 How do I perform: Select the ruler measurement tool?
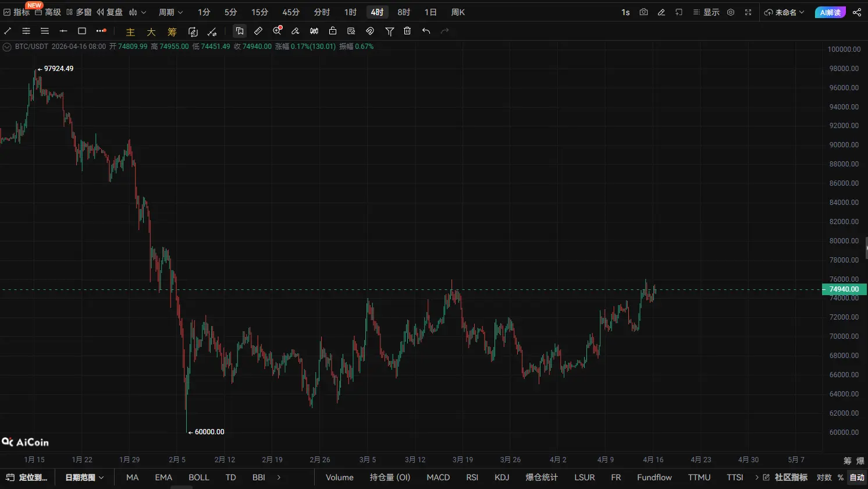(258, 31)
